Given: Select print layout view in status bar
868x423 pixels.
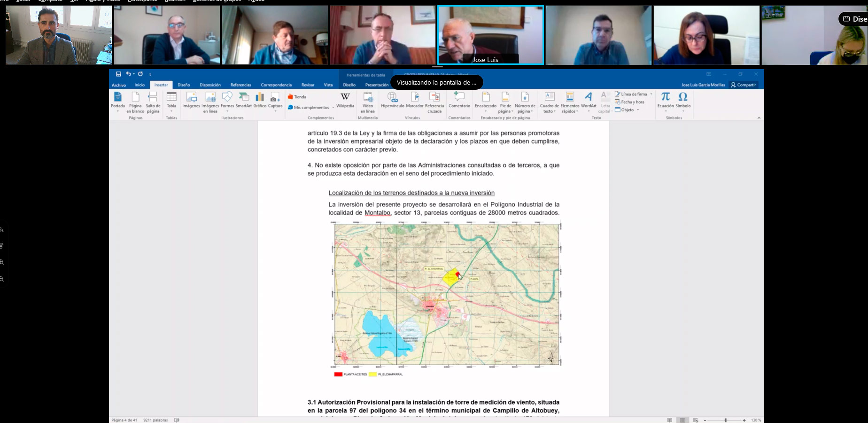Looking at the screenshot, I should point(682,420).
